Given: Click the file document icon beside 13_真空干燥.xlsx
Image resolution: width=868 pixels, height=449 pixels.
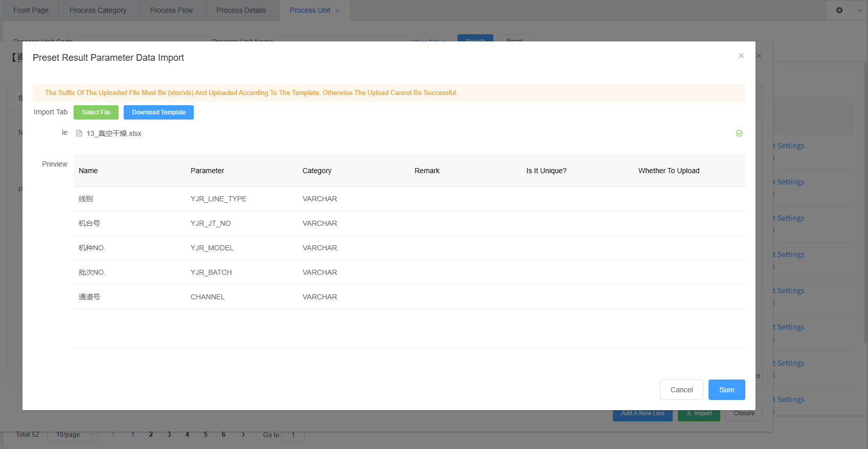Looking at the screenshot, I should pos(79,133).
